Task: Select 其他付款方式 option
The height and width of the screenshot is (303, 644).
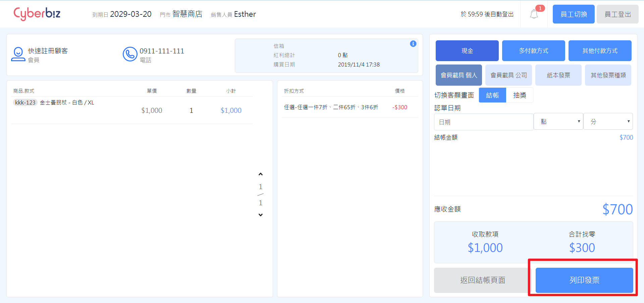Action: click(x=600, y=51)
